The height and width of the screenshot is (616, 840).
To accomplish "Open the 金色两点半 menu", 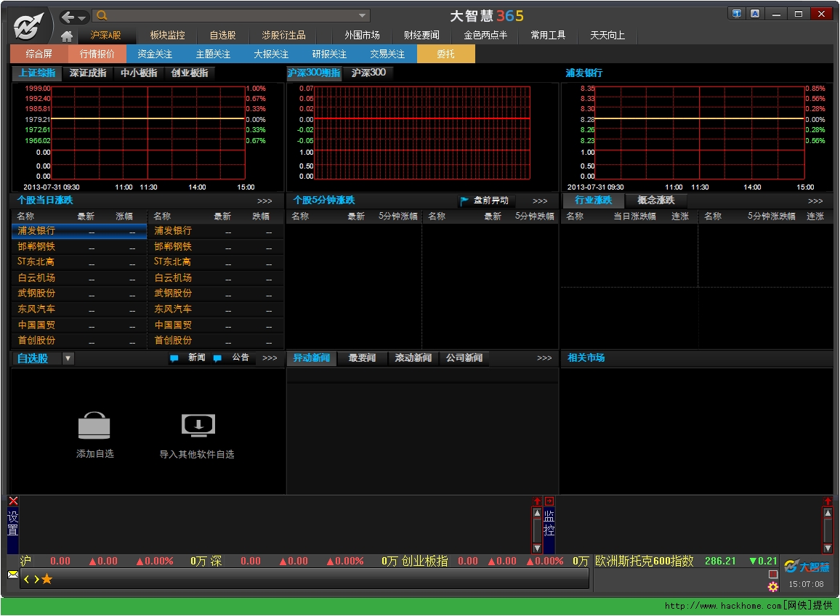I will click(485, 36).
